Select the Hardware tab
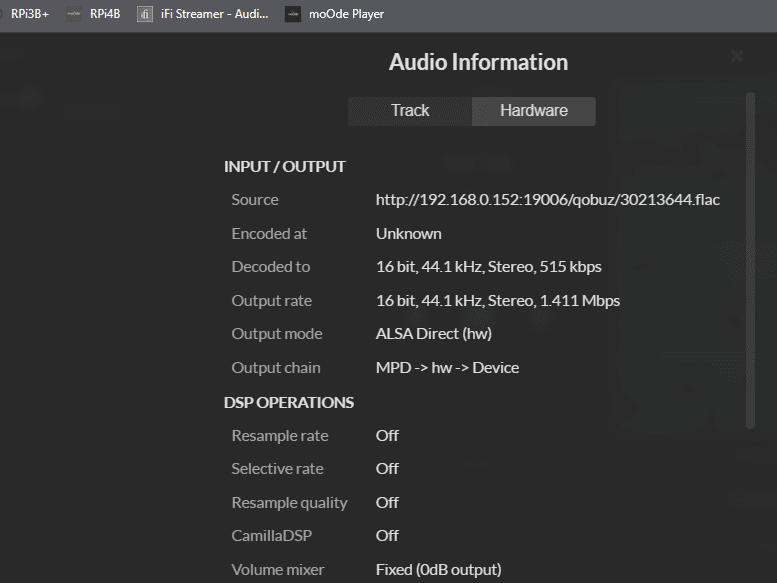Viewport: 777px width, 583px height. (x=534, y=111)
